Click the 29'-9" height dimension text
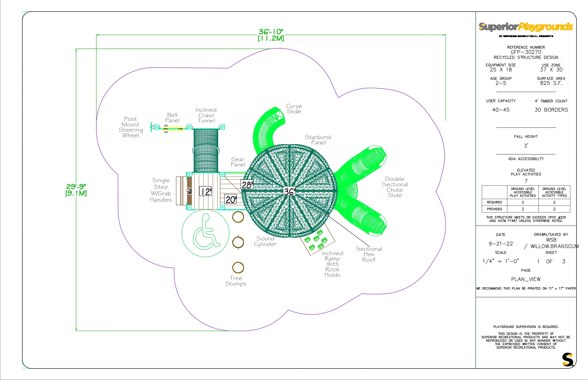The height and width of the screenshot is (380, 588). click(x=76, y=187)
